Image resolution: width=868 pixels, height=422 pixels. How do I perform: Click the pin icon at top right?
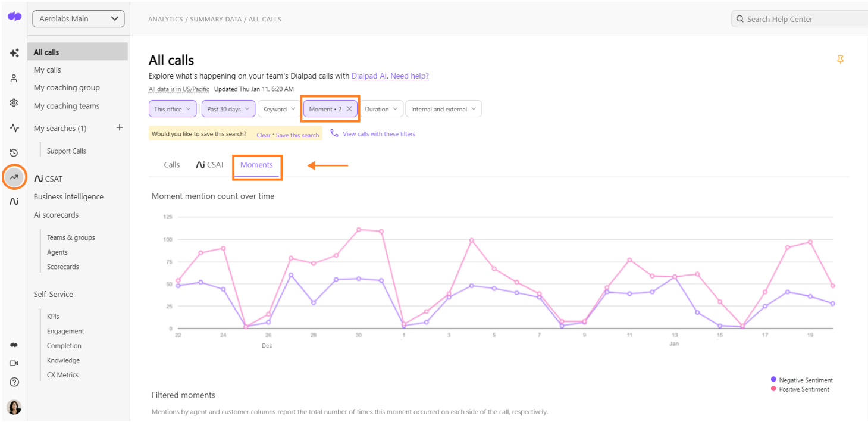point(840,60)
